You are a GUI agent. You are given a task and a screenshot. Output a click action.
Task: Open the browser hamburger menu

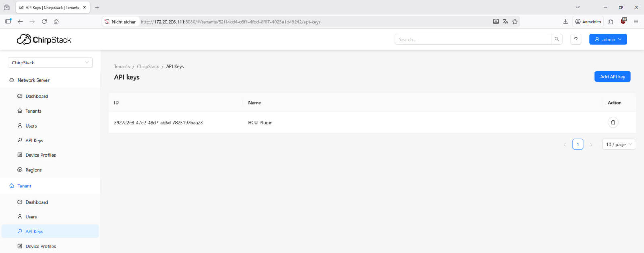click(x=636, y=22)
